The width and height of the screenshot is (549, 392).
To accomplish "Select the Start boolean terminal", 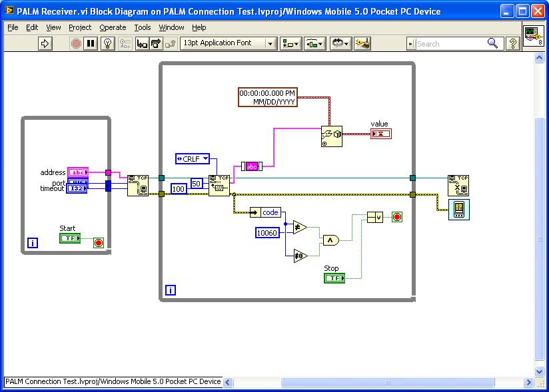I will [69, 238].
